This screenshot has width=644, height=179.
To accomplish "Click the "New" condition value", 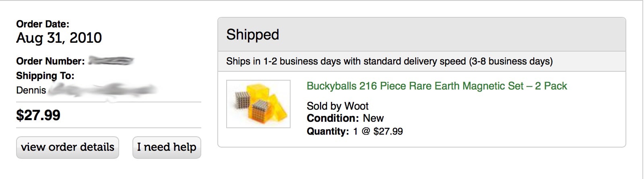I will coord(373,119).
